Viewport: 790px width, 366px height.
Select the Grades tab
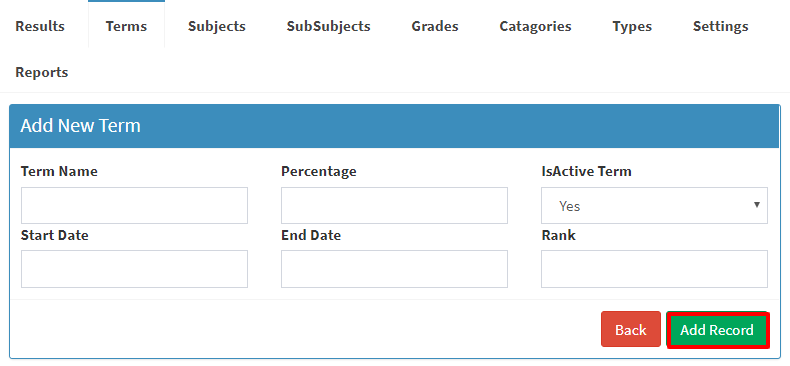pos(435,26)
